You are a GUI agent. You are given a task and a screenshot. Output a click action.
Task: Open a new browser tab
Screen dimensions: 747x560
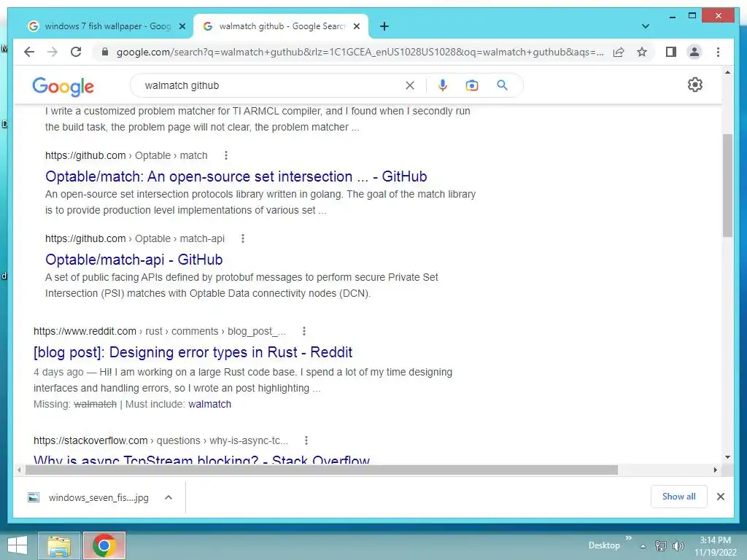(384, 27)
